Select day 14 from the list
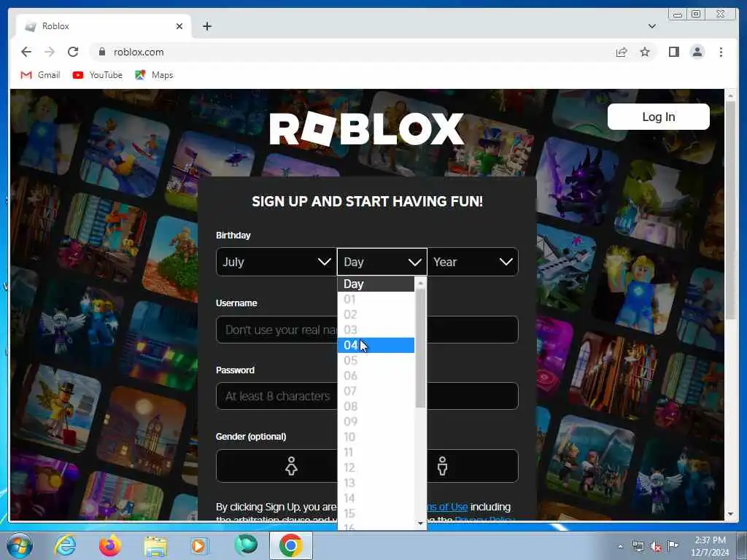747x560 pixels. (376, 498)
